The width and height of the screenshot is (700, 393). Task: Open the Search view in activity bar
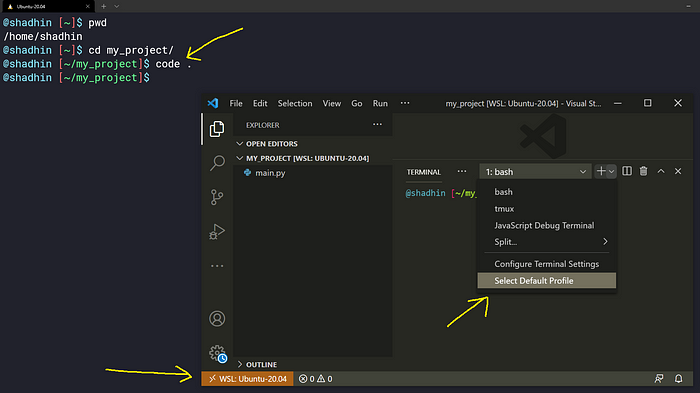(x=217, y=163)
